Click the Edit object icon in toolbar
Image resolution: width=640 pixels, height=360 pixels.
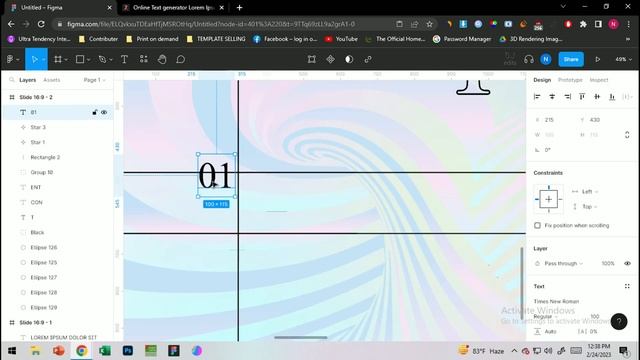pyautogui.click(x=311, y=60)
